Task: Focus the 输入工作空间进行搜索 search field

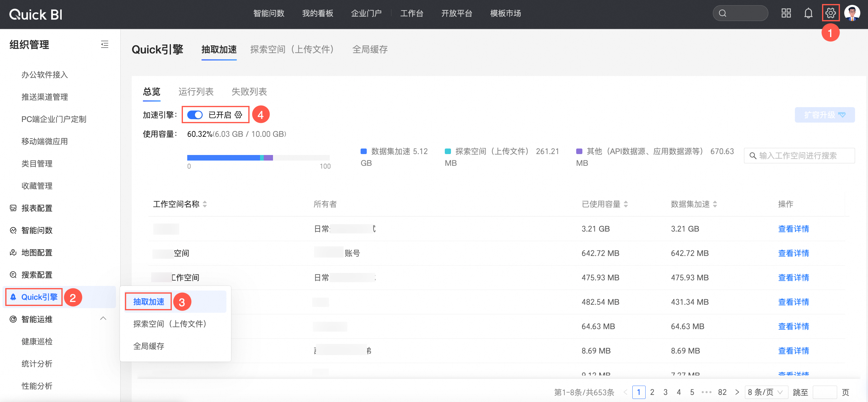Action: click(799, 156)
